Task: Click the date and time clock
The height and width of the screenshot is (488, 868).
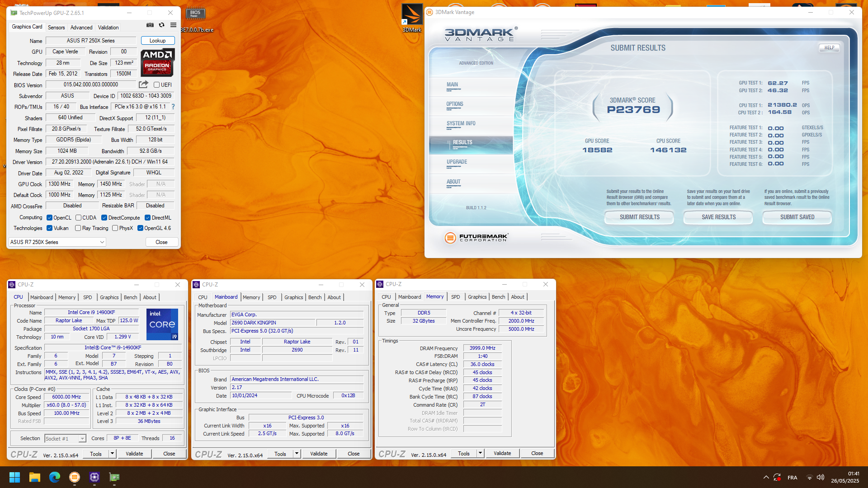Action: [845, 477]
